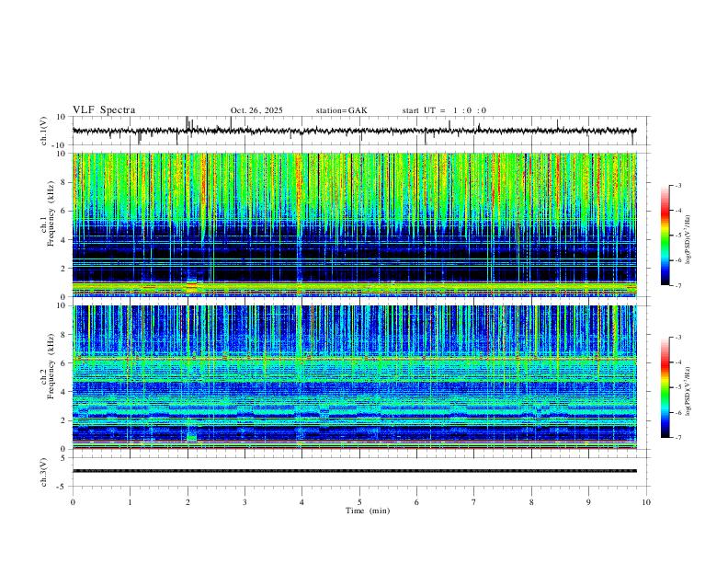Click the ch.3 voltage trace panel
Screen dimensions: 728x563
click(x=361, y=472)
